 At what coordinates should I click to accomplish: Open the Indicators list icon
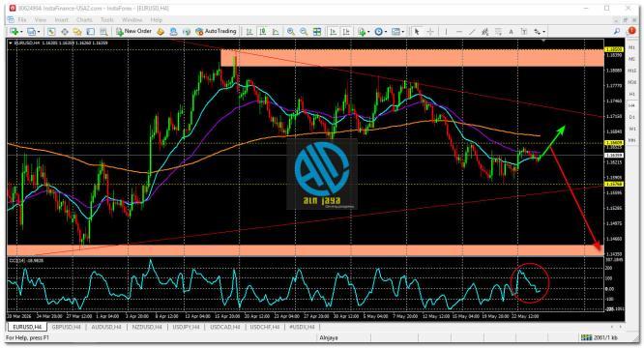point(362,32)
